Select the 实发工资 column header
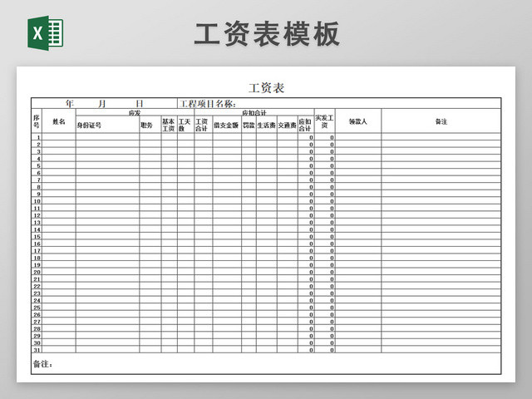 [x=325, y=121]
